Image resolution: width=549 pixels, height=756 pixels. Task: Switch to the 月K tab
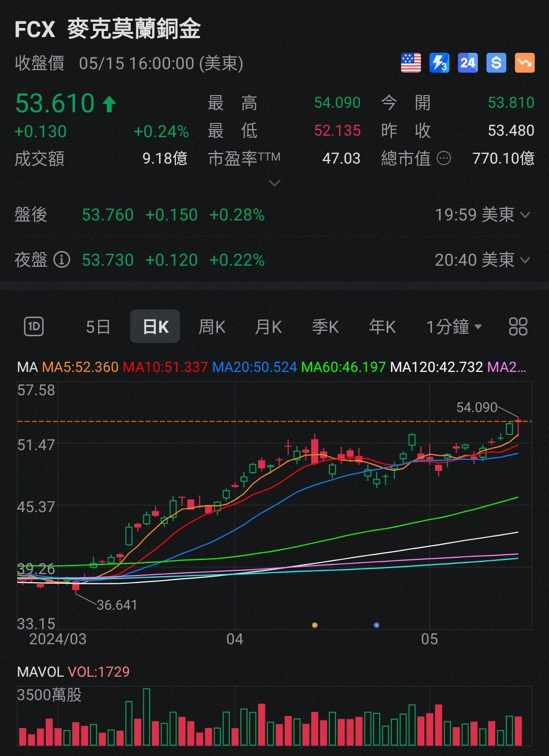click(268, 327)
